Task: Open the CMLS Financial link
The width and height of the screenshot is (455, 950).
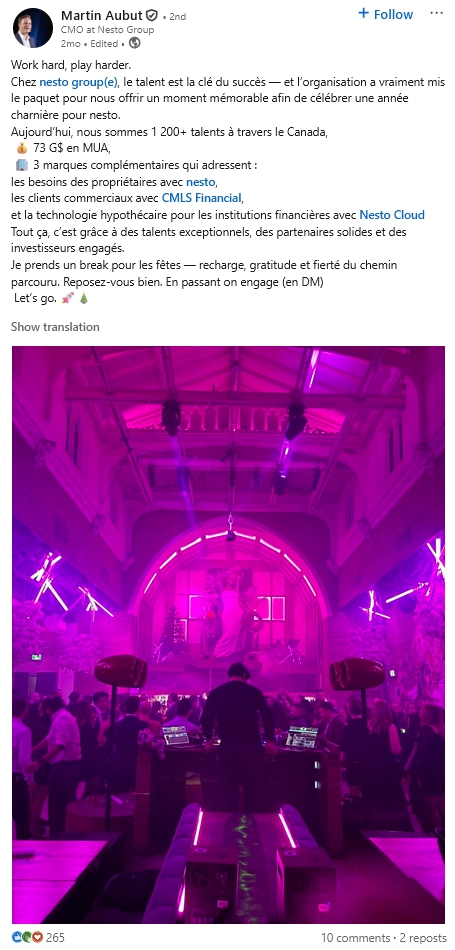Action: (x=202, y=198)
